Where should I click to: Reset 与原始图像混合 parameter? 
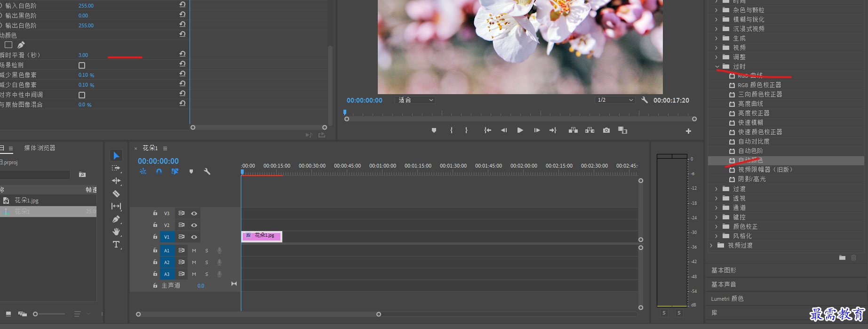182,104
